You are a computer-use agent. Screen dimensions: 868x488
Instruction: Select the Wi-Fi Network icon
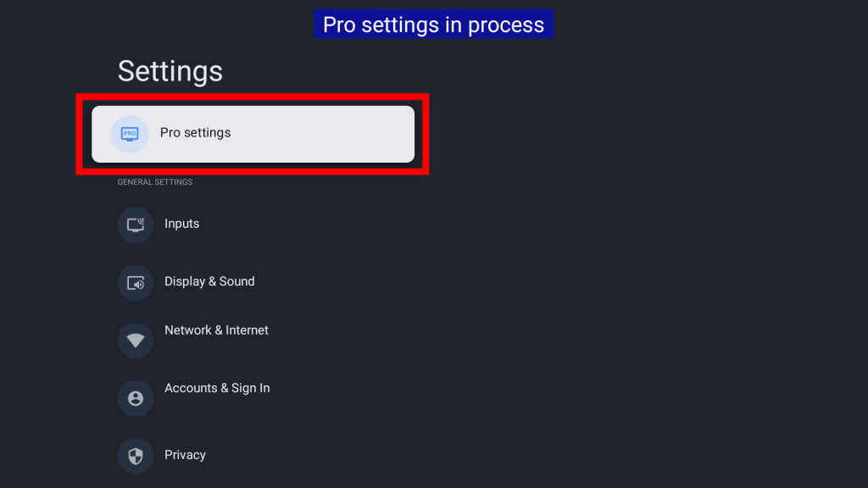point(135,341)
